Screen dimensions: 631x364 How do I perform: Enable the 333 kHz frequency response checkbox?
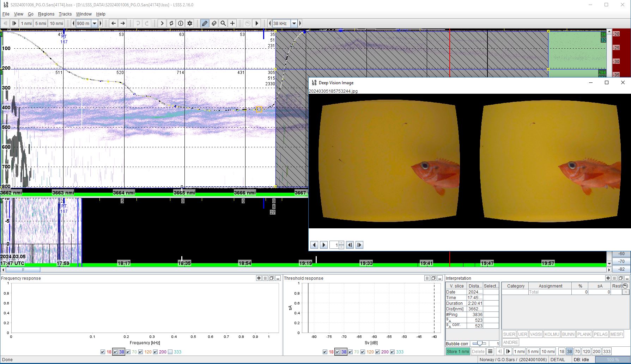[170, 352]
